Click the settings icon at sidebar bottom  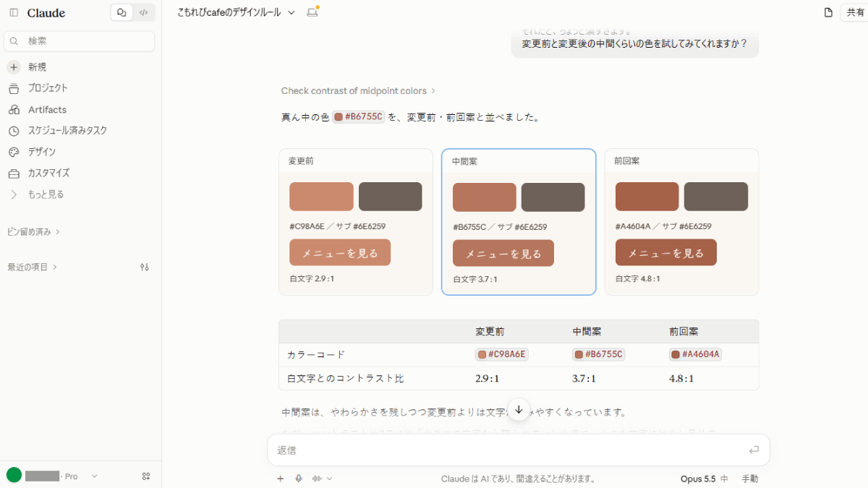pos(146,476)
